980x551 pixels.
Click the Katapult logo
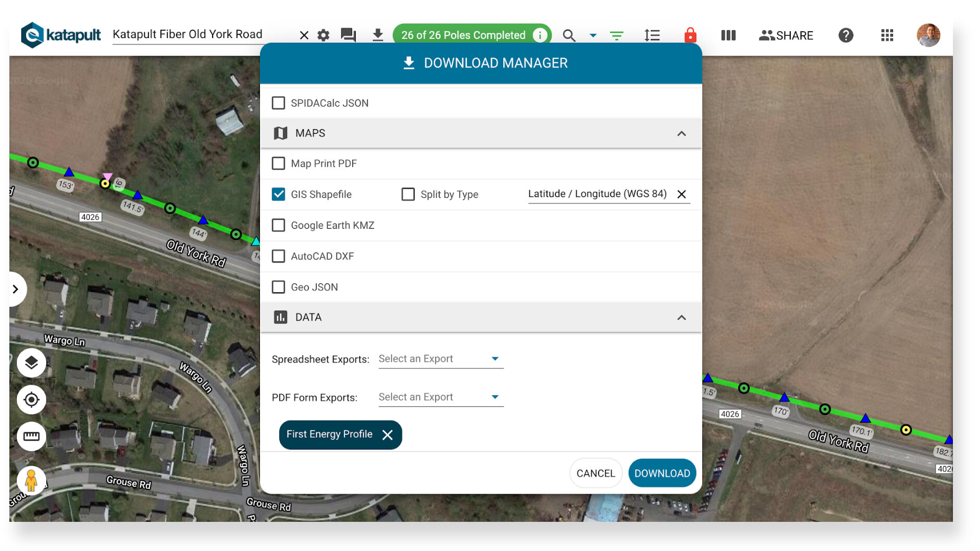click(60, 35)
